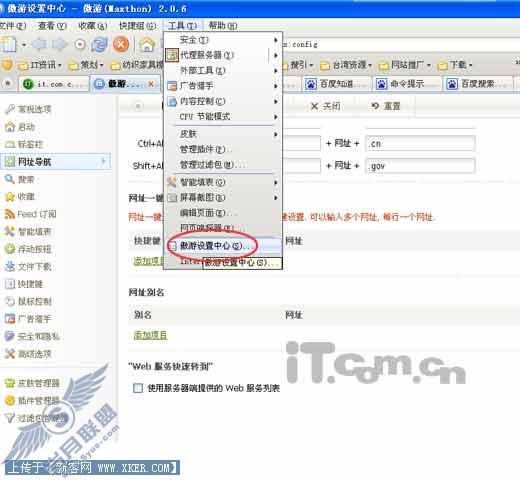The height and width of the screenshot is (480, 520).
Task: Click the Home icon in toolbar
Action: (147, 44)
